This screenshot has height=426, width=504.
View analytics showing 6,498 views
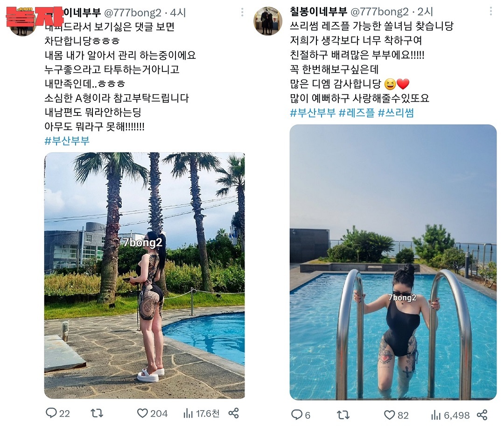tap(450, 415)
